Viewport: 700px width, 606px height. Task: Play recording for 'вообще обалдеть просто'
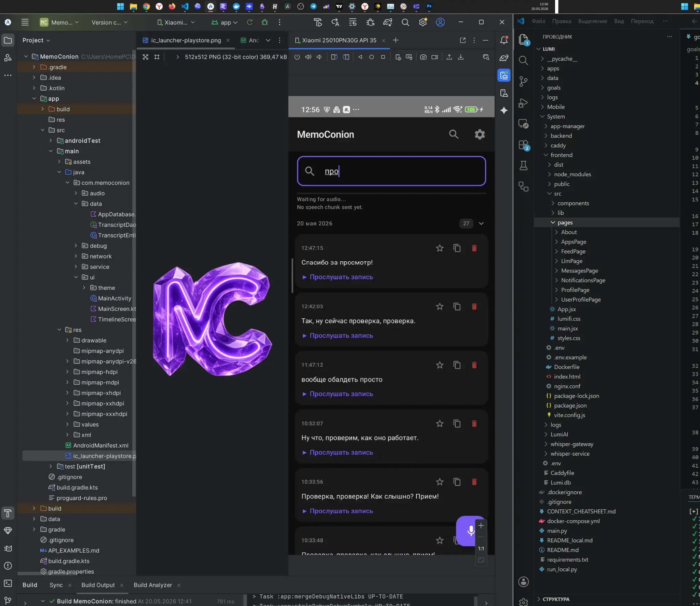point(337,394)
